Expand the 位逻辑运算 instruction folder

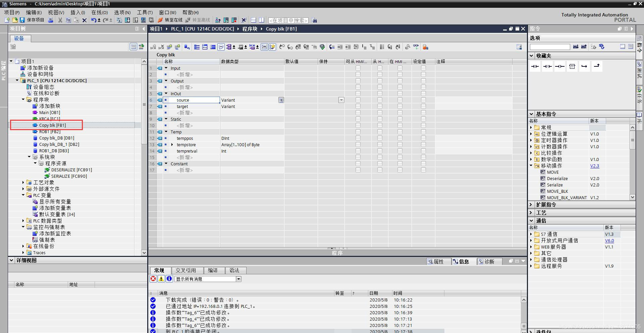531,134
